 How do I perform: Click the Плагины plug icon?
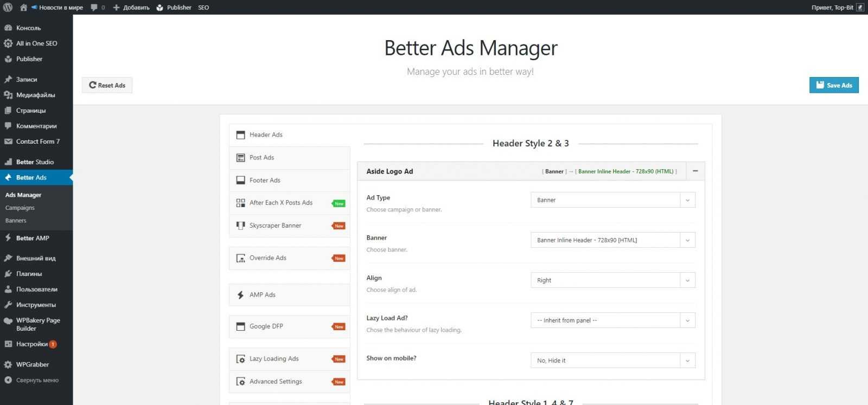point(8,274)
